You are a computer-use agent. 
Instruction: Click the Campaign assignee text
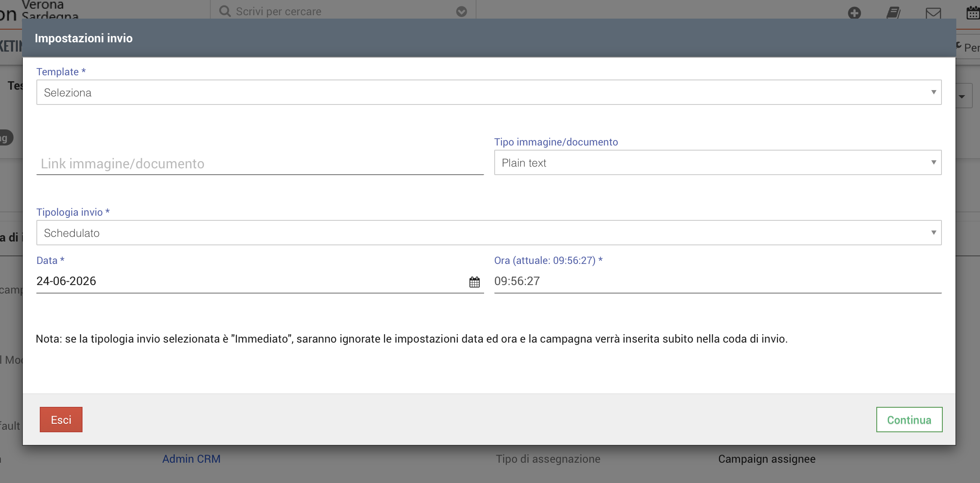[x=767, y=459]
